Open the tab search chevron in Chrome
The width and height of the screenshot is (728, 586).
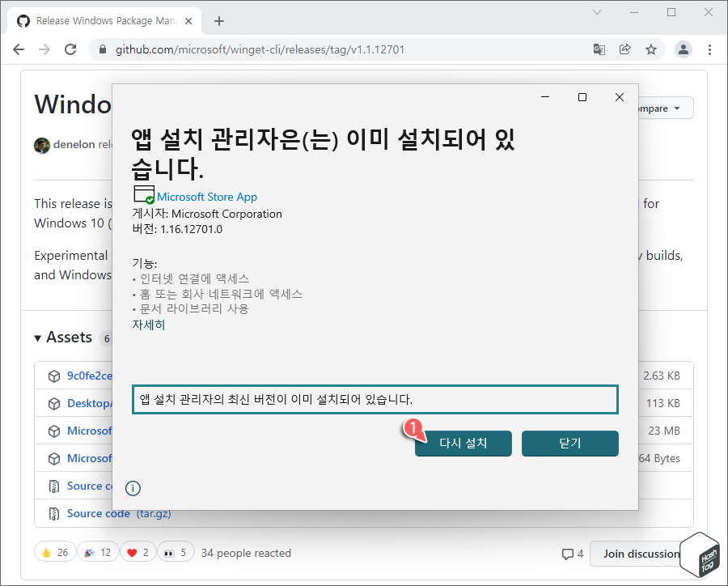pyautogui.click(x=597, y=12)
